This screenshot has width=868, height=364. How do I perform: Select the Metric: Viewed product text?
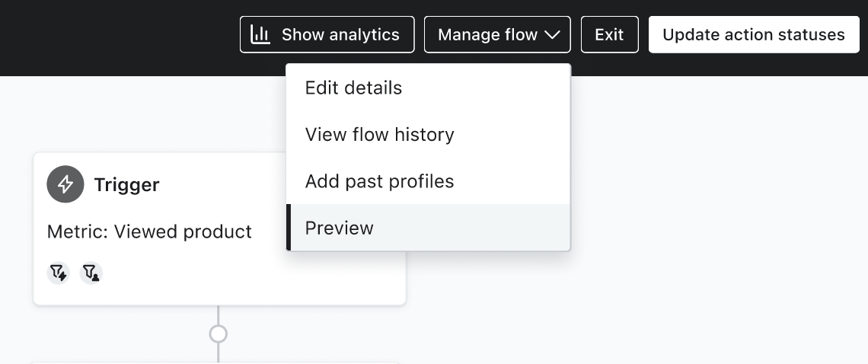pyautogui.click(x=149, y=231)
